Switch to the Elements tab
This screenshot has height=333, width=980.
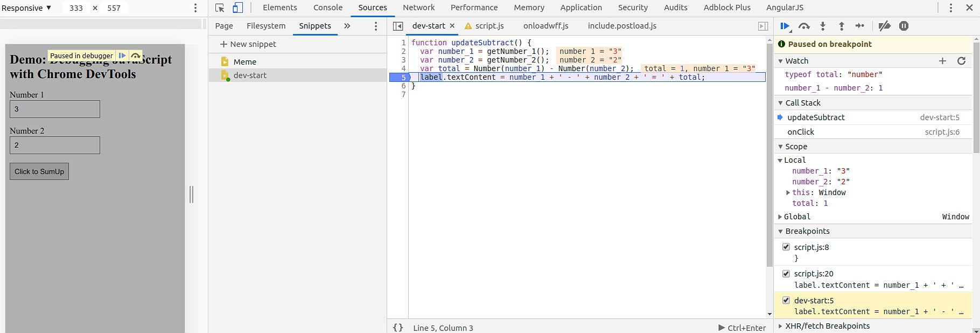click(x=280, y=8)
